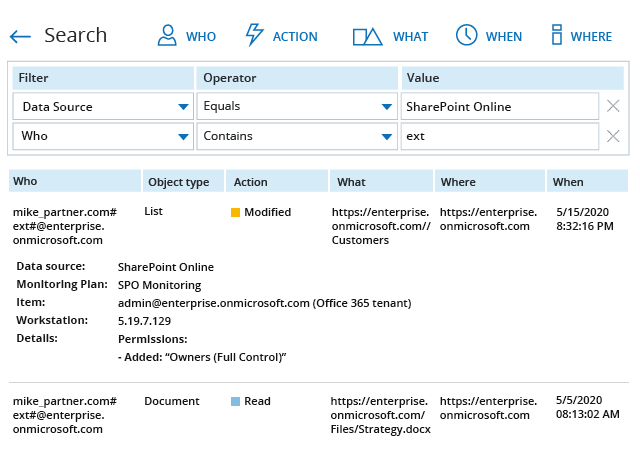Screen dimensions: 640x450
Task: Click the 'SPO Monitoring' plan value
Action: 160,285
